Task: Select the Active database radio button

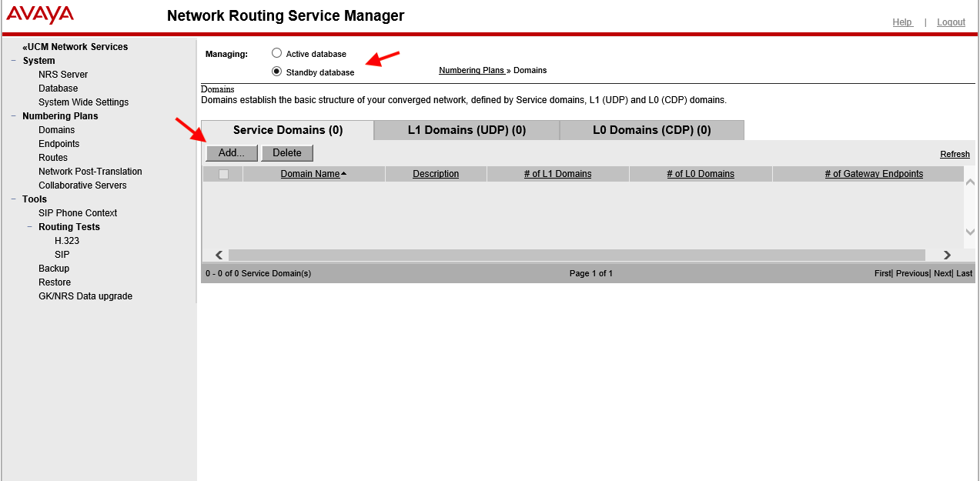Action: click(277, 53)
